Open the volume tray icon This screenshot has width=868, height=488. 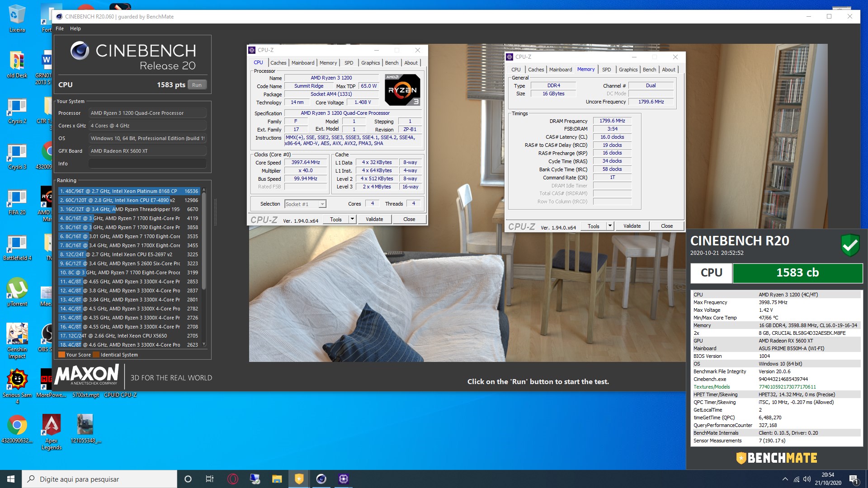pyautogui.click(x=807, y=479)
